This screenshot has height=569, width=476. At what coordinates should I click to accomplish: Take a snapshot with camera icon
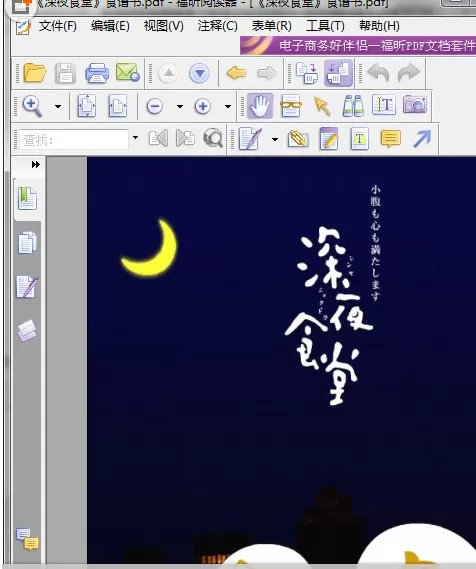415,105
